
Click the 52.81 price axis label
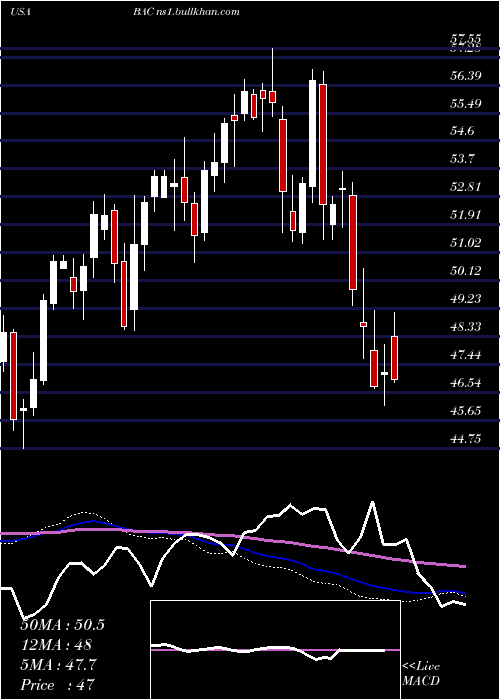coord(466,187)
